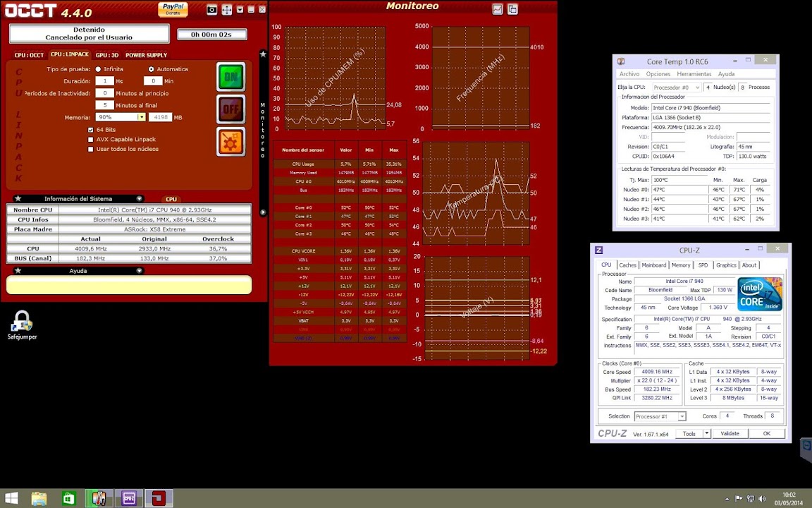Switch to the CPU:OCCT tab
This screenshot has width=812, height=508.
click(x=29, y=55)
